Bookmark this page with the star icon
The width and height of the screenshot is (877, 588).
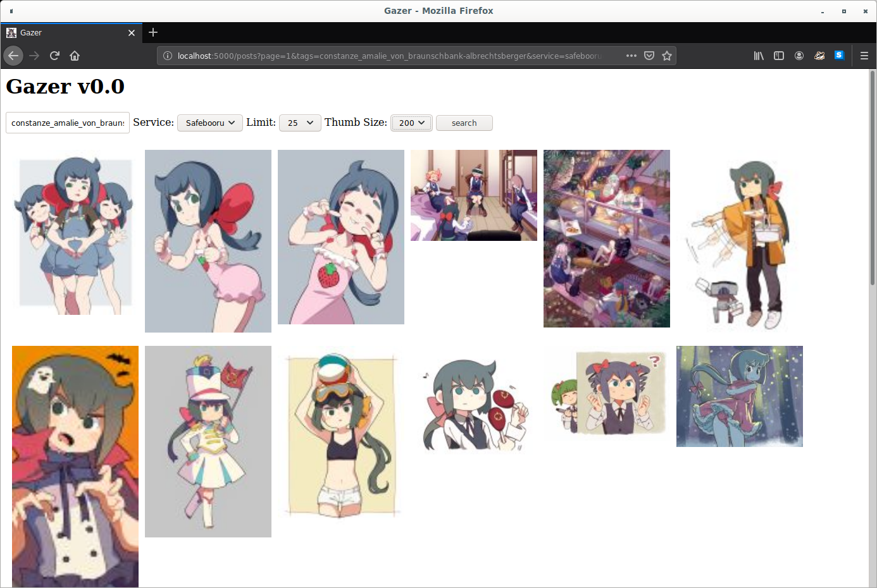[667, 56]
